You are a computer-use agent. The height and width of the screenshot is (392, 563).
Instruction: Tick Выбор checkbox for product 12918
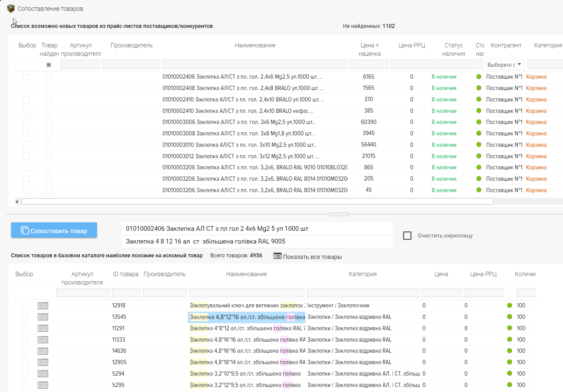click(x=24, y=306)
